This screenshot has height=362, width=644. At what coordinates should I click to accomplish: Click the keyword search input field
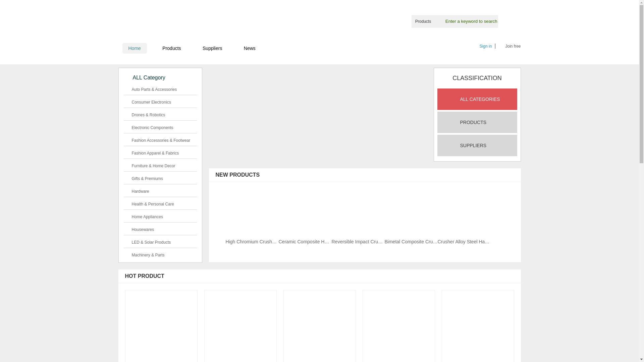471,21
